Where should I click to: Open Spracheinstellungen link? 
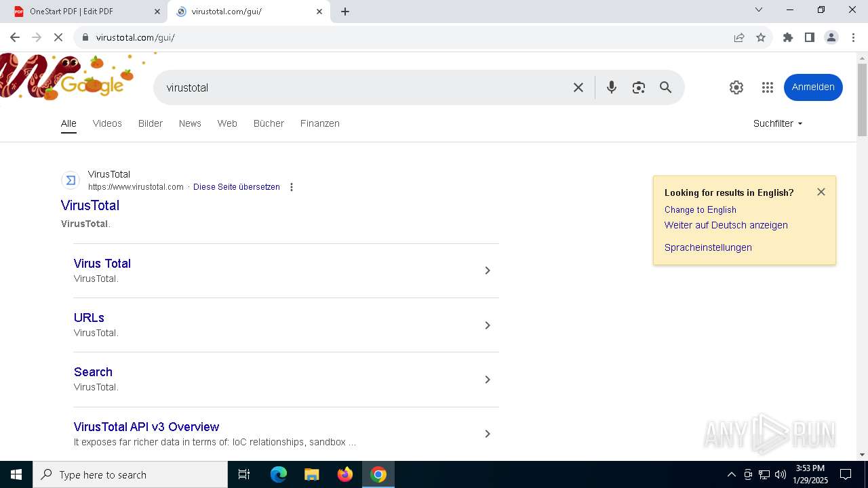[x=708, y=247]
